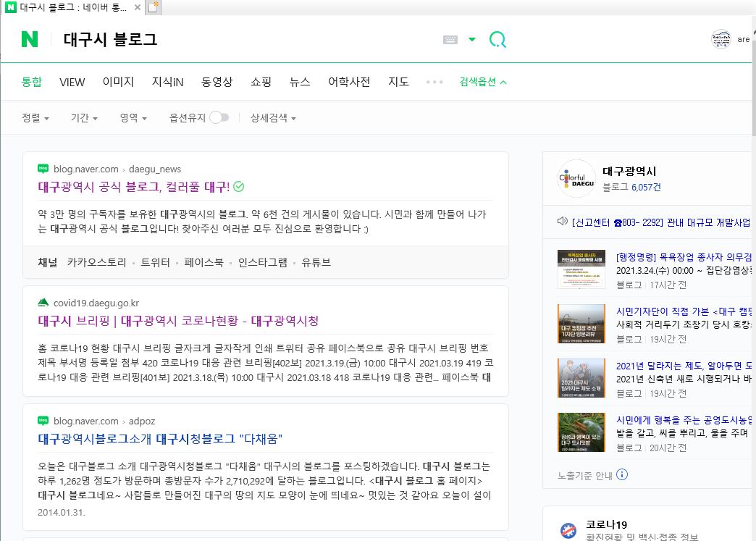Open 블로그 6,057건 count link
This screenshot has width=756, height=541.
(x=631, y=187)
